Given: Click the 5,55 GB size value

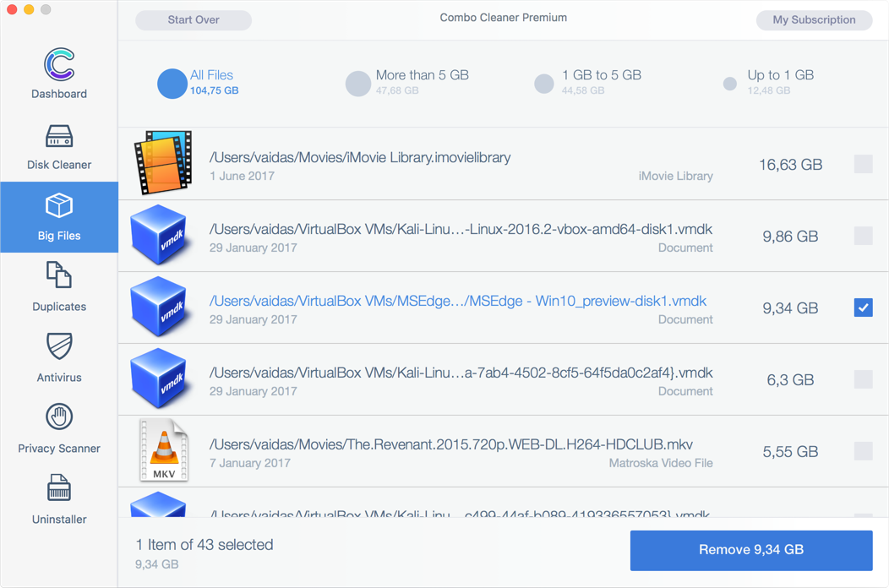Looking at the screenshot, I should point(790,452).
